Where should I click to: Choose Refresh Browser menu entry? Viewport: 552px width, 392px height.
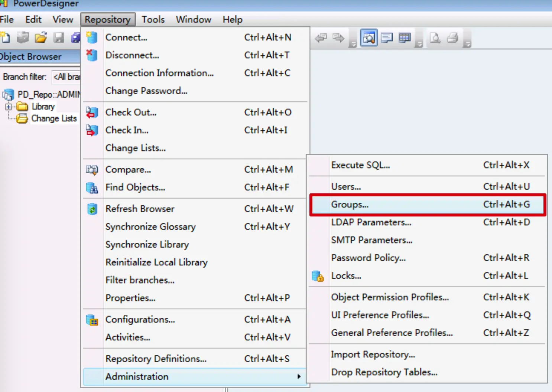[x=195, y=209]
